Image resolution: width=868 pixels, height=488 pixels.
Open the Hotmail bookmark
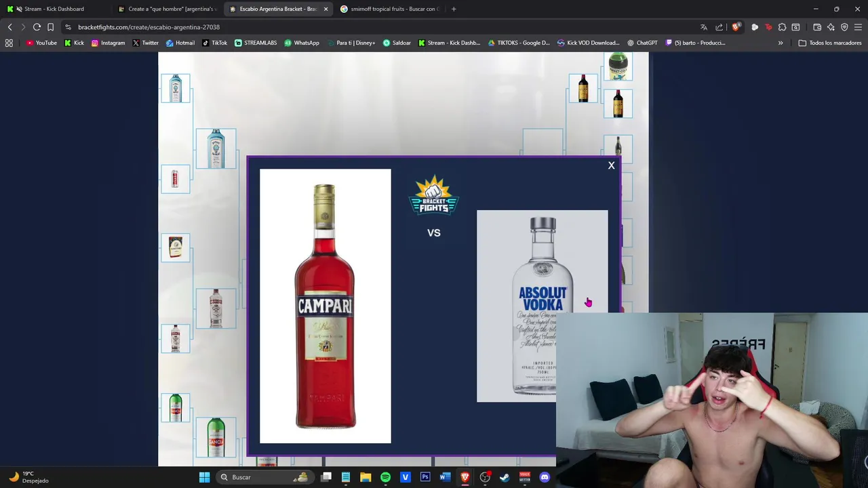[x=180, y=43]
